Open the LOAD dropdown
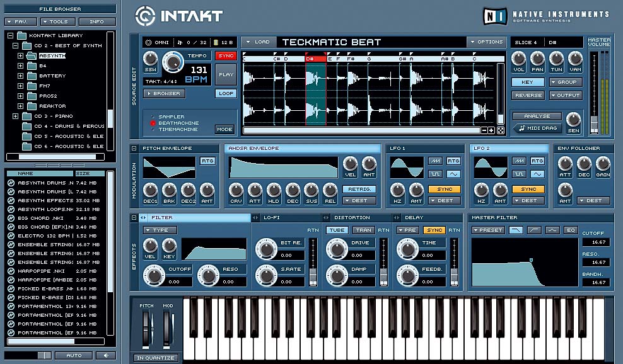The height and width of the screenshot is (364, 623). [259, 42]
